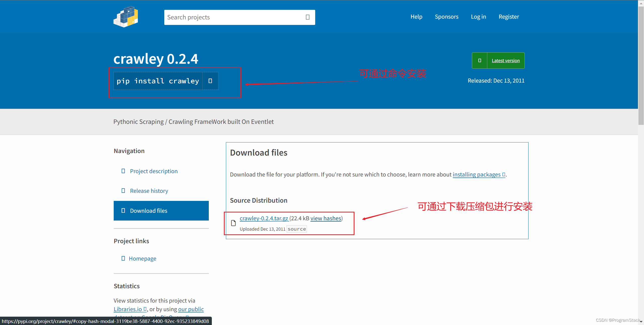Click view hashes link
This screenshot has height=325, width=644.
pyautogui.click(x=326, y=218)
